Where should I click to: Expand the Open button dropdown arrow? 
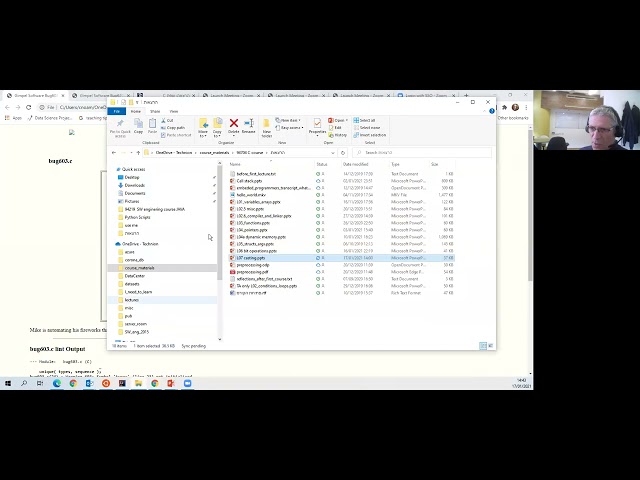coord(347,120)
